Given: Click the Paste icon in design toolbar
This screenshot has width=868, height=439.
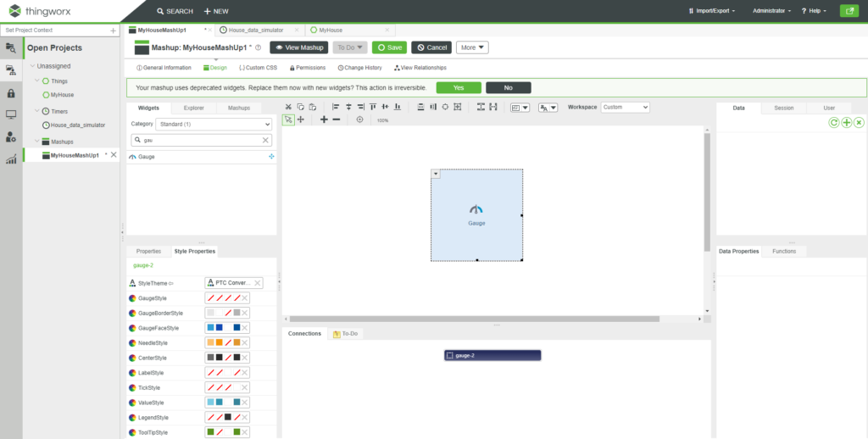Looking at the screenshot, I should (x=313, y=107).
